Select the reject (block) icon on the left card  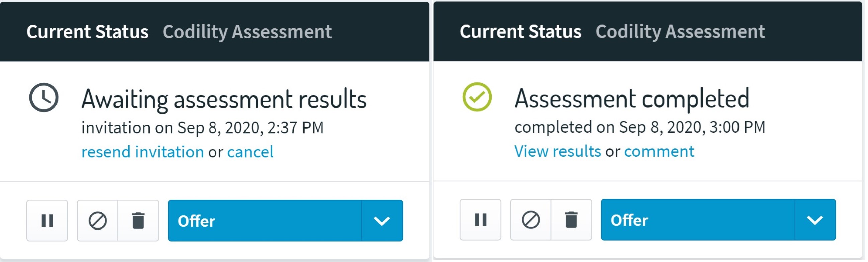pos(98,220)
